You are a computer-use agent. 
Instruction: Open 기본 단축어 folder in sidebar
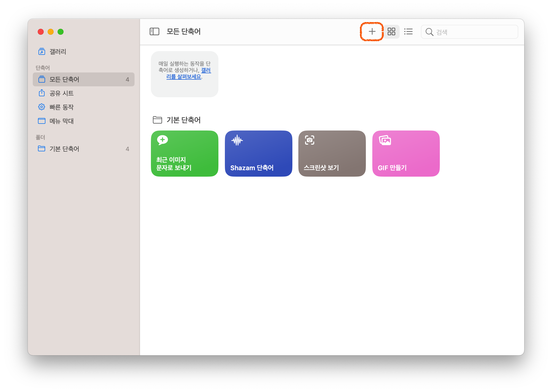click(64, 149)
